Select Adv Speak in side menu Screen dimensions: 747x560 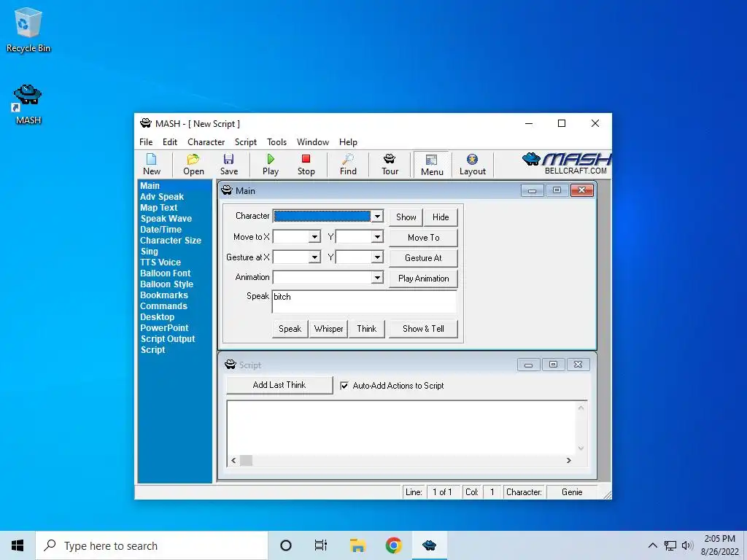(x=162, y=197)
